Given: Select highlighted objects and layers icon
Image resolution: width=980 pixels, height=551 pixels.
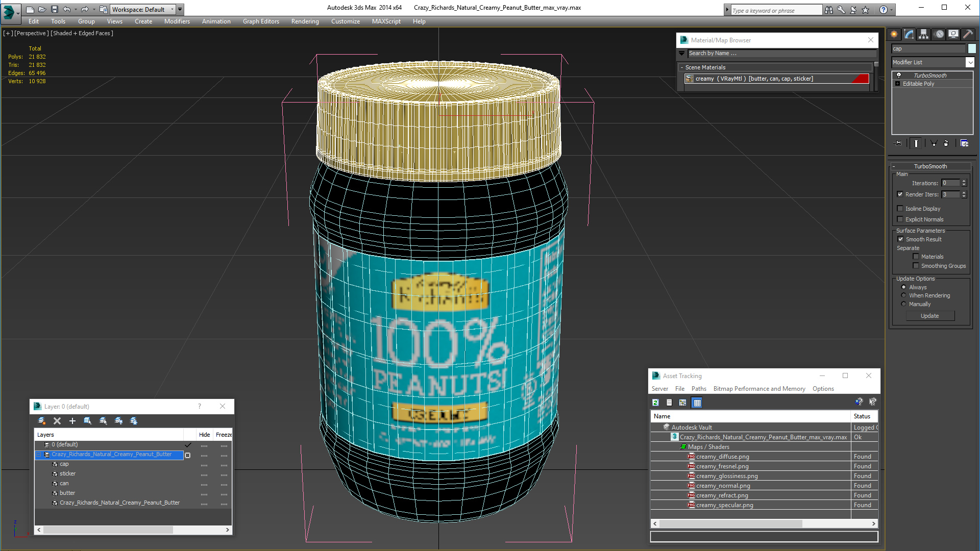Looking at the screenshot, I should coord(88,421).
